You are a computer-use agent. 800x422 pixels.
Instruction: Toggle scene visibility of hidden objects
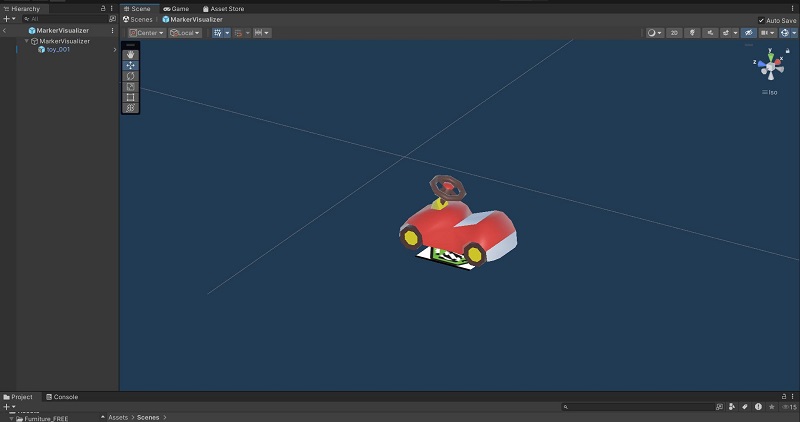(747, 33)
